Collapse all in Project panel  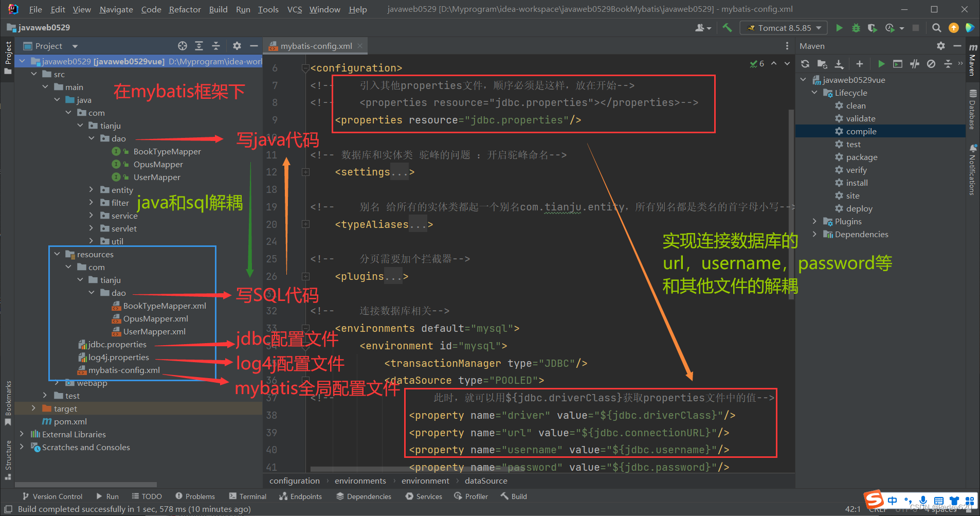pos(216,46)
